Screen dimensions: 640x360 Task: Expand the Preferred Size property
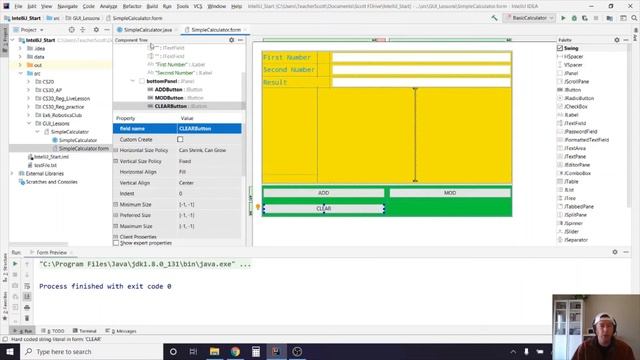(x=116, y=215)
